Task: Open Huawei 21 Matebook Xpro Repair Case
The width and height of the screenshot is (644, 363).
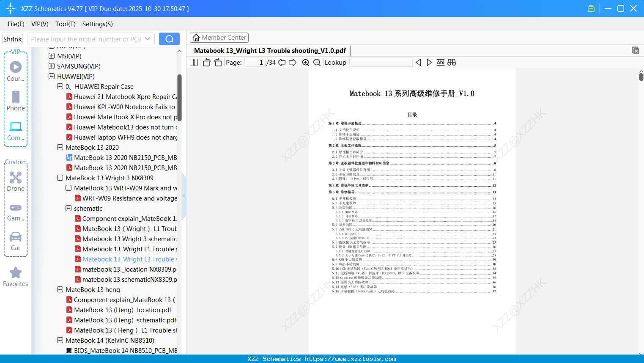Action: [x=122, y=97]
